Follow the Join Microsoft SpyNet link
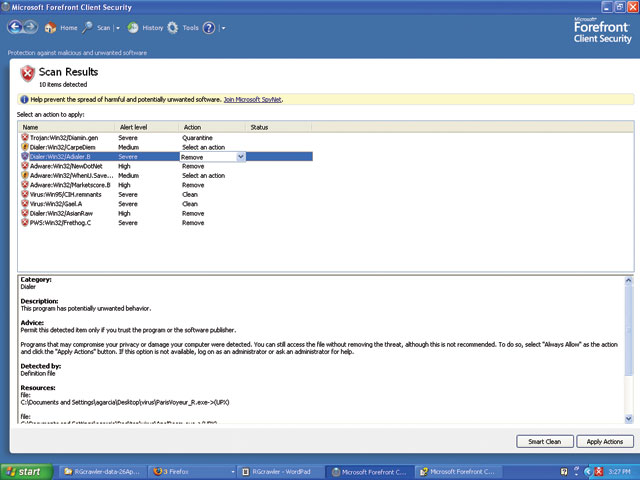The height and width of the screenshot is (480, 640). (252, 99)
